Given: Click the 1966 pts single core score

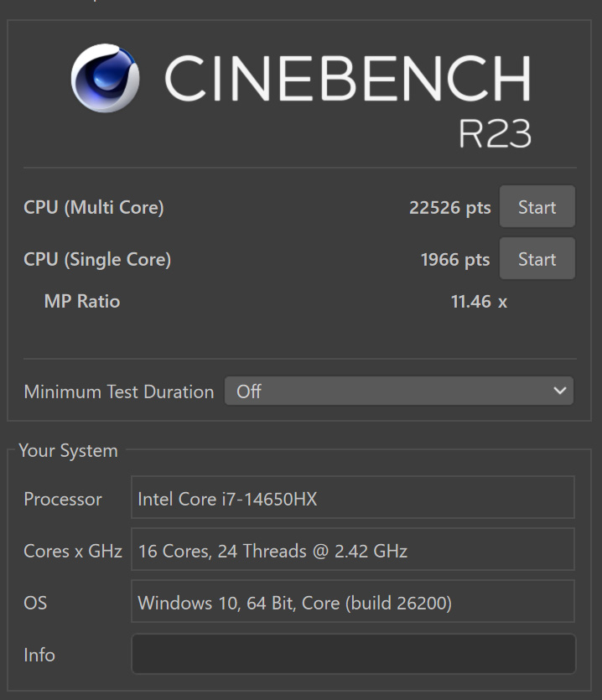Looking at the screenshot, I should [454, 259].
